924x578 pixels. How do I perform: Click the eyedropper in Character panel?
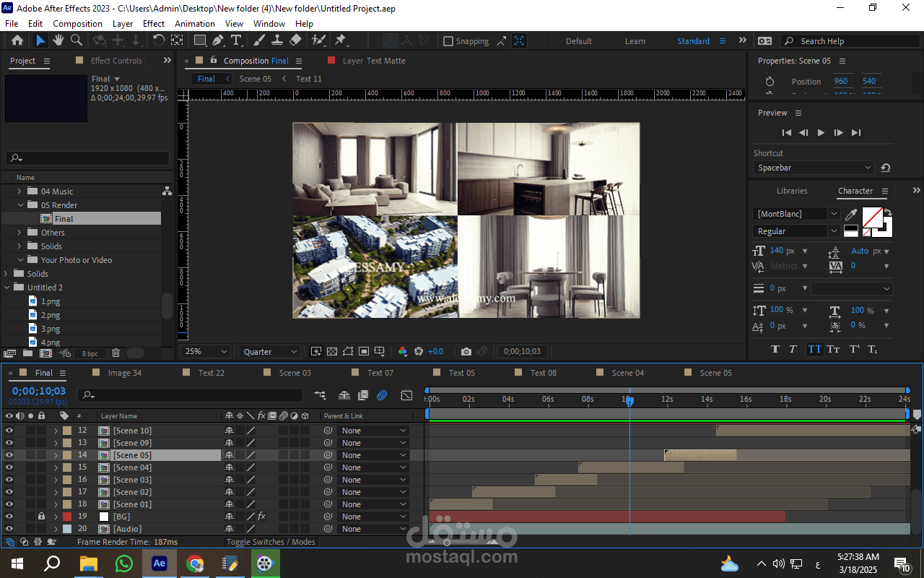click(852, 215)
